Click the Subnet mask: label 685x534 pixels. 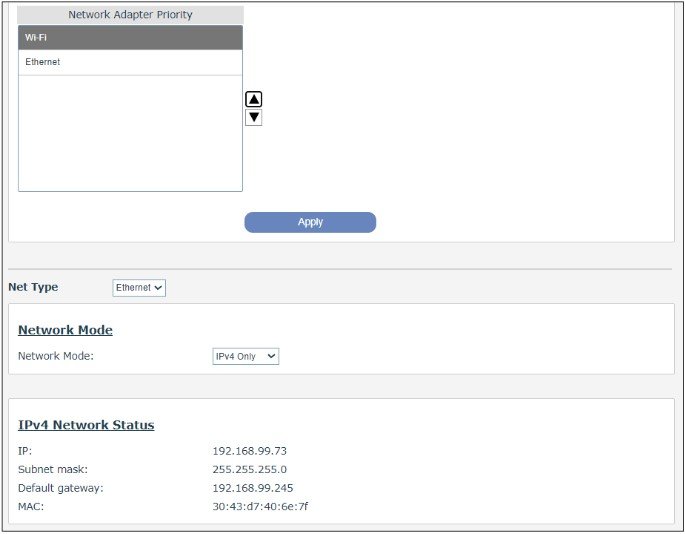pos(53,469)
